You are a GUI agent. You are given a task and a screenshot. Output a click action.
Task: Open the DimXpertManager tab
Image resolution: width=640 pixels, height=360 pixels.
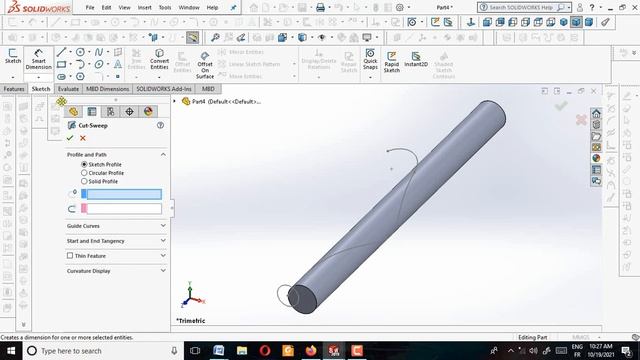point(129,111)
